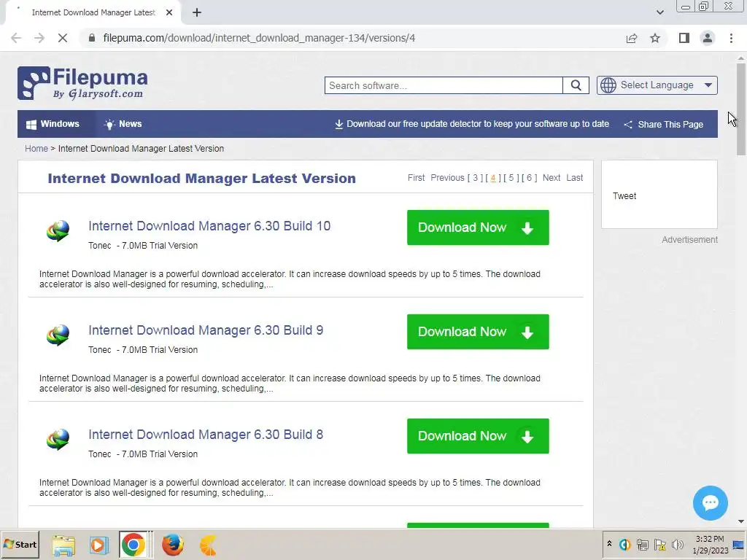
Task: Open a new browser tab
Action: [197, 12]
